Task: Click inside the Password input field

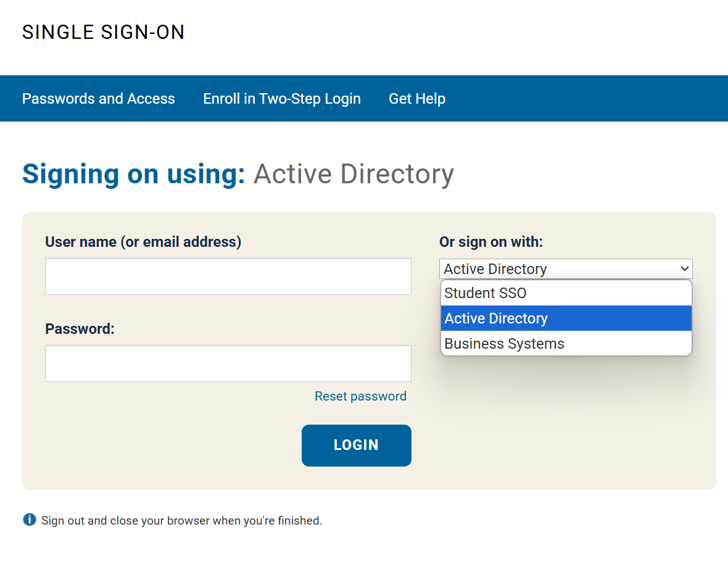Action: click(228, 363)
